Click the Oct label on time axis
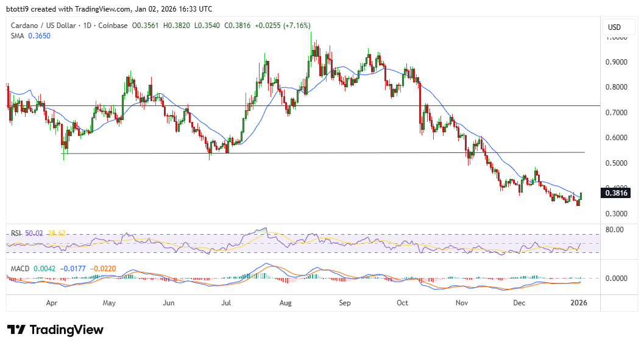Screen dimensions: 644x348 (x=403, y=302)
